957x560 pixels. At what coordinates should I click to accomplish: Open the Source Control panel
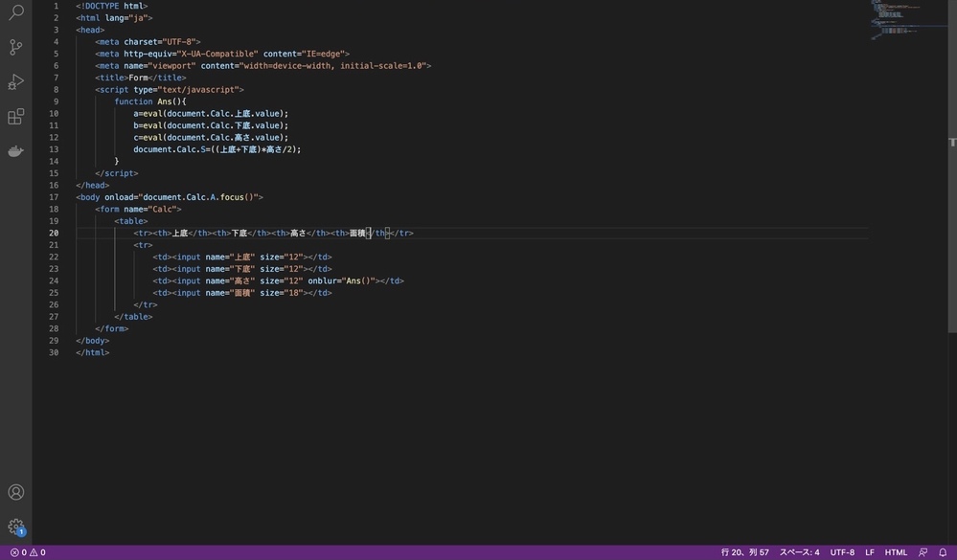click(x=15, y=47)
